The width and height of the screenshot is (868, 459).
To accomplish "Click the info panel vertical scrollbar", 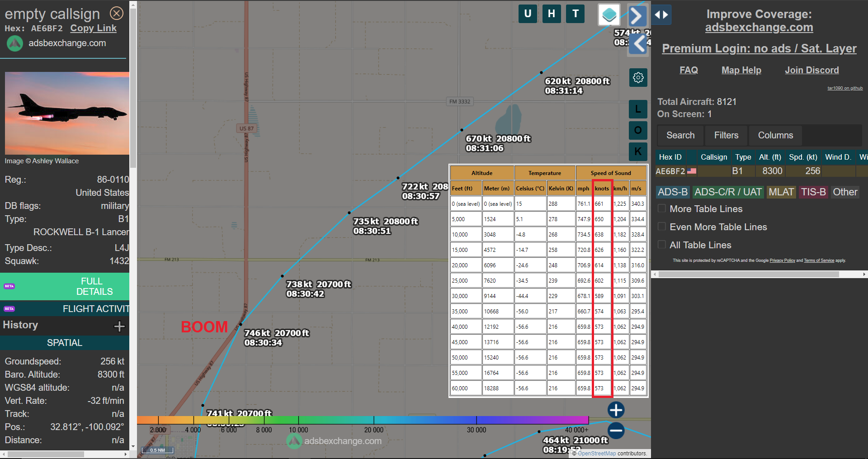I will pos(133,88).
